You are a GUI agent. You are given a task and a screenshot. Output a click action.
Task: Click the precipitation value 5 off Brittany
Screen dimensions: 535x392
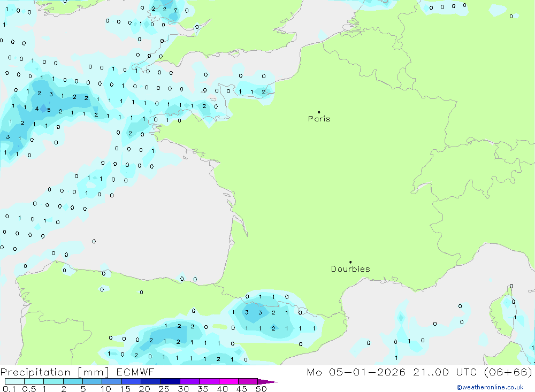click(x=49, y=110)
